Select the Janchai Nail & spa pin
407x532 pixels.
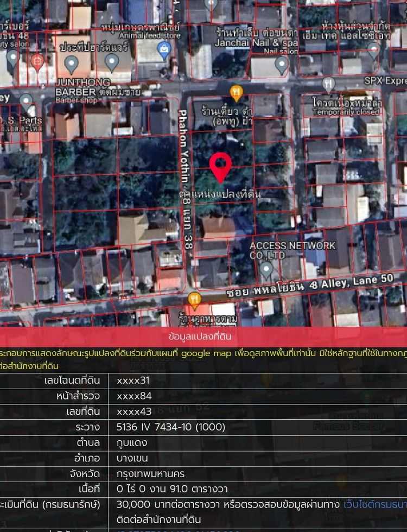tap(281, 65)
